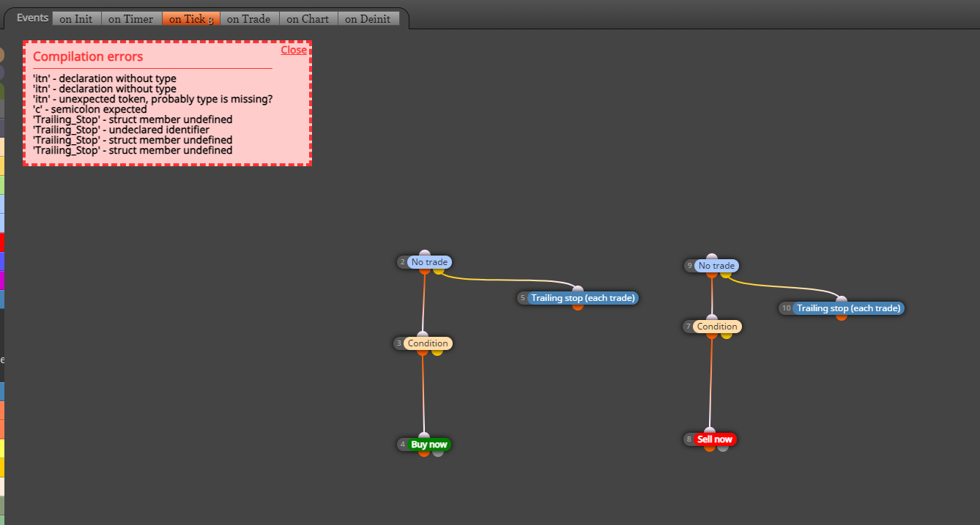Click gray output port under Buy now block

(x=438, y=453)
